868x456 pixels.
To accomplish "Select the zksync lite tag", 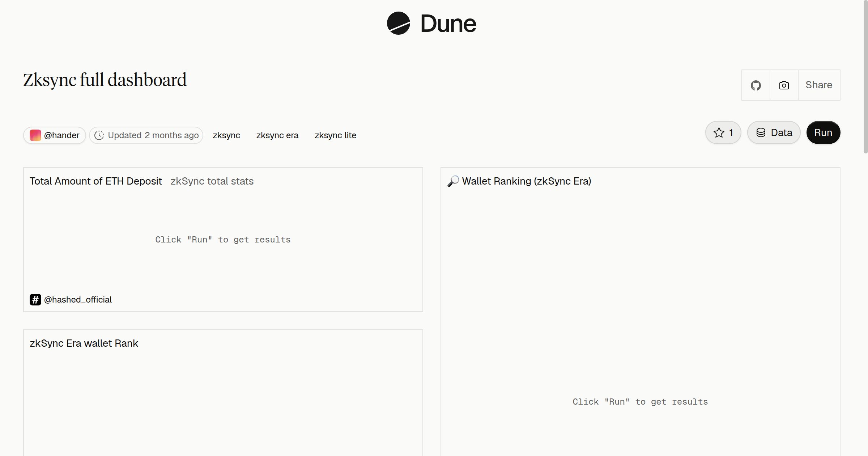I will pyautogui.click(x=335, y=135).
